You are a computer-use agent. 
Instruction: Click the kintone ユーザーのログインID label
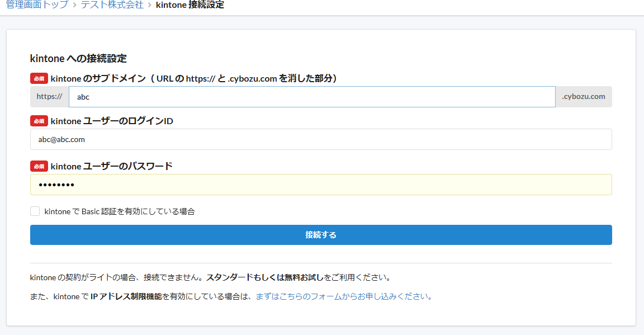[x=112, y=121]
